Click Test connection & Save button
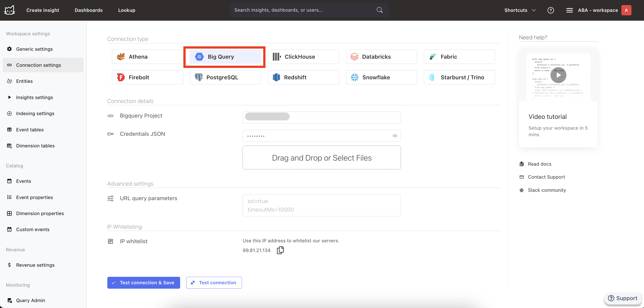 click(x=143, y=283)
